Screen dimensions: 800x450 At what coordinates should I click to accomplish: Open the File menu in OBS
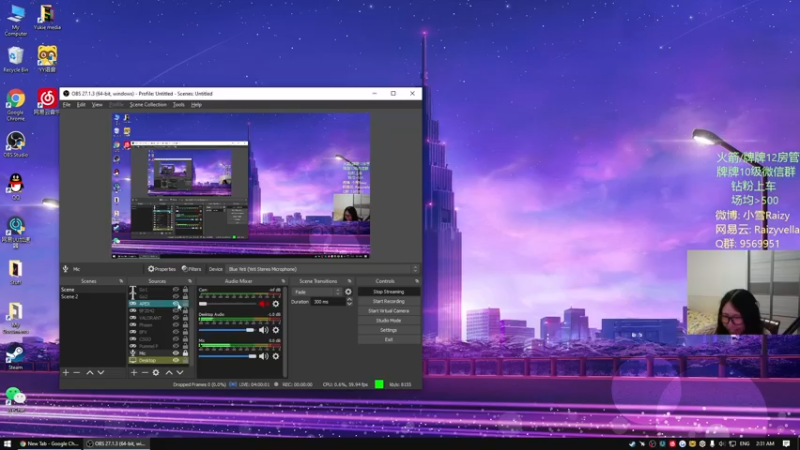pyautogui.click(x=67, y=105)
